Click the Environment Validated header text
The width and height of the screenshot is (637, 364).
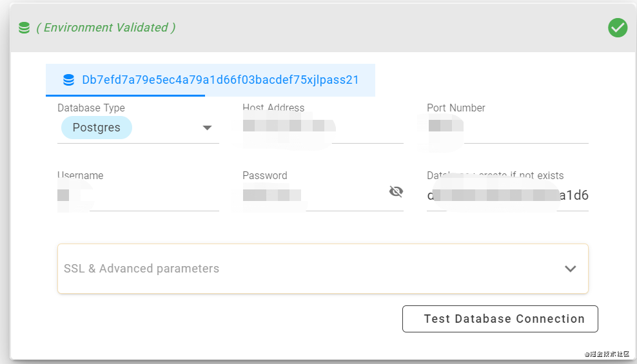pyautogui.click(x=106, y=28)
